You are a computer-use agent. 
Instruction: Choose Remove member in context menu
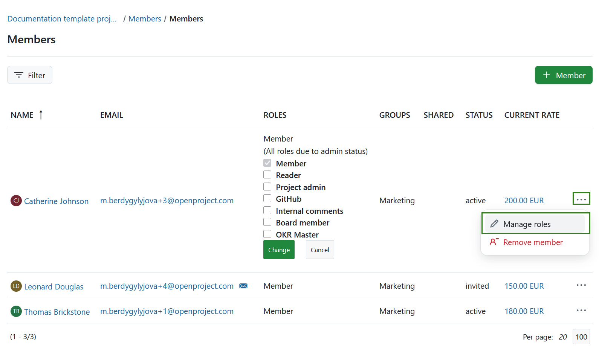pos(533,242)
